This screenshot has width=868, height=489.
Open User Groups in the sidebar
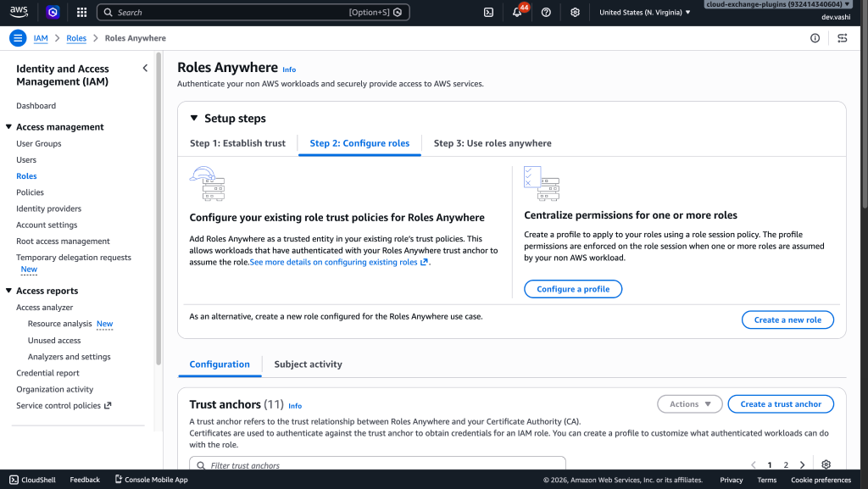[39, 143]
